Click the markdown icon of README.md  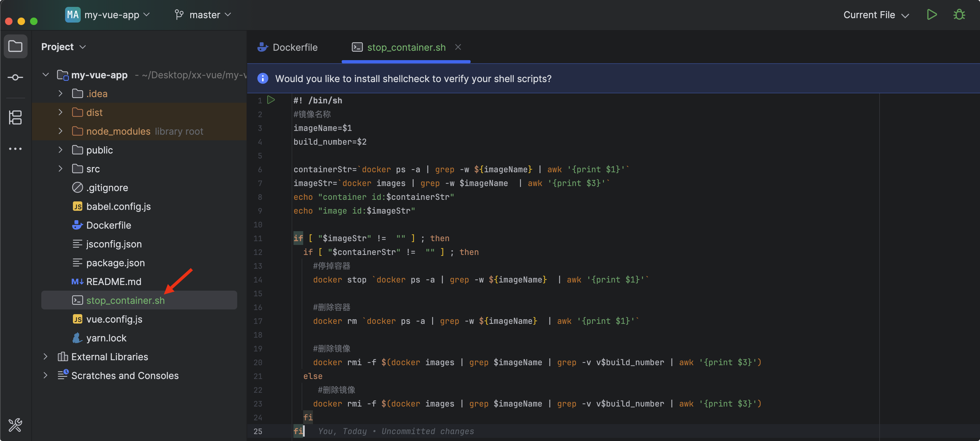[77, 282]
